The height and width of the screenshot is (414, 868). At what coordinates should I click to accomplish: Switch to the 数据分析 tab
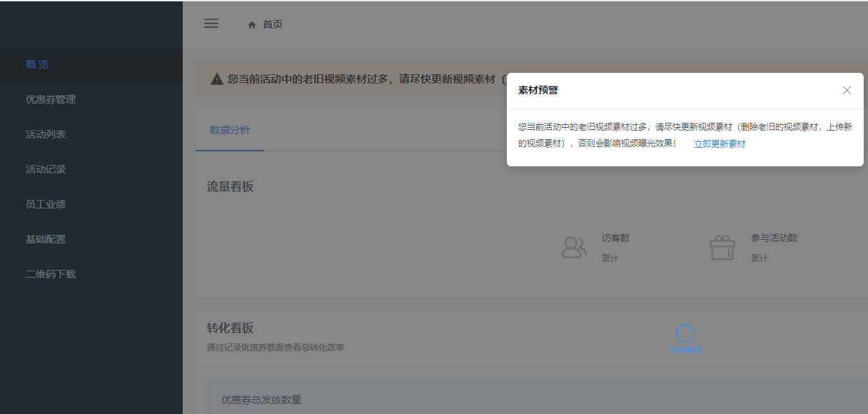[x=230, y=130]
